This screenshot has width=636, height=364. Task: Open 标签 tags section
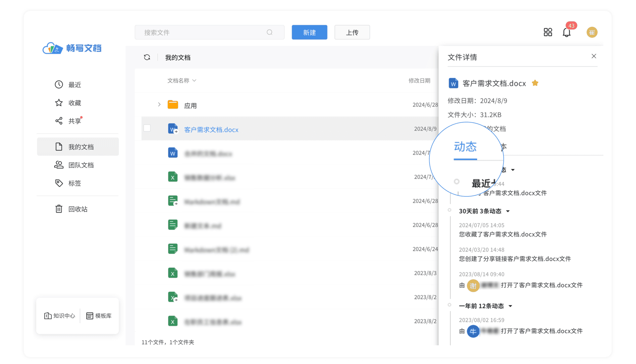tap(68, 183)
